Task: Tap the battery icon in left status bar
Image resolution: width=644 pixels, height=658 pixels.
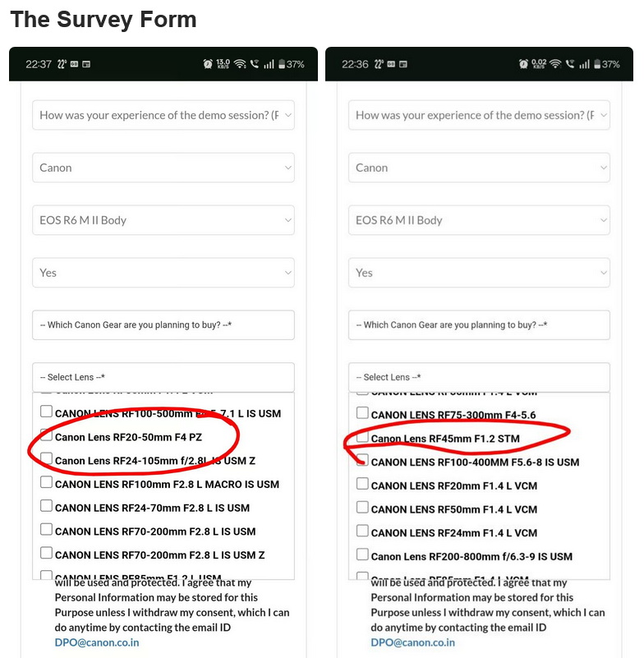Action: pyautogui.click(x=282, y=64)
